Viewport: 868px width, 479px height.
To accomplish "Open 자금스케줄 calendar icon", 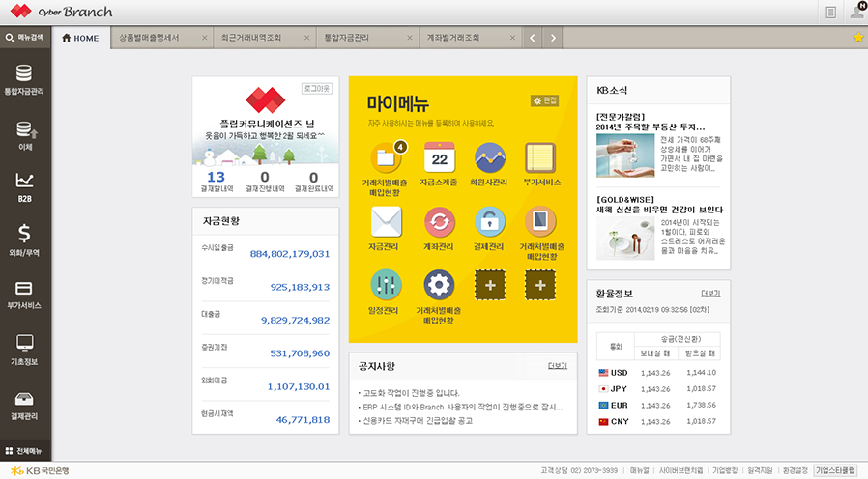I will point(439,158).
